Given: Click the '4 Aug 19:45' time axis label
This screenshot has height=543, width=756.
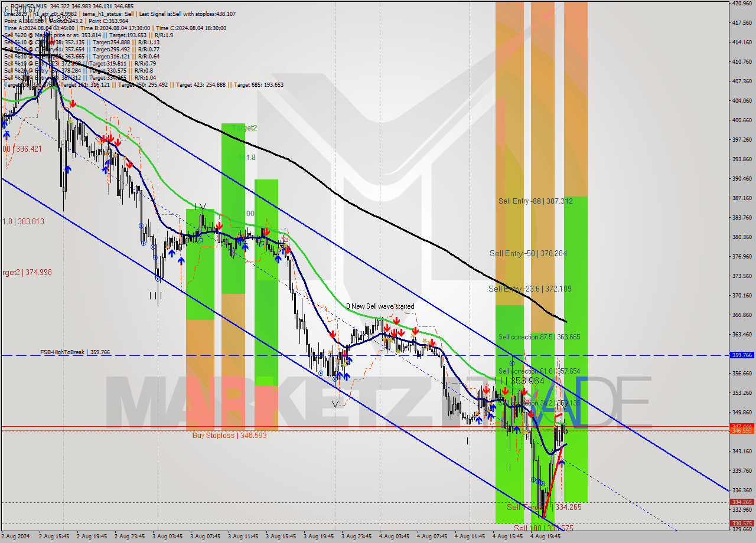Looking at the screenshot, I should coord(545,537).
